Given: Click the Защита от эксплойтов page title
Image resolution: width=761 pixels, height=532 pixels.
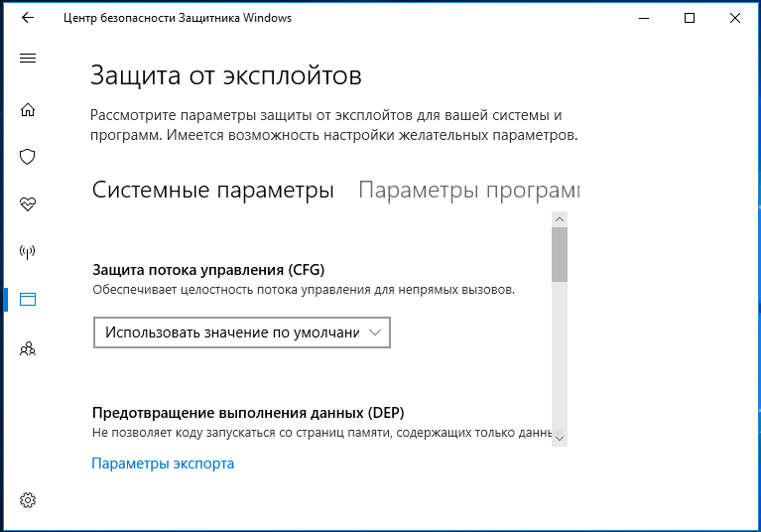Looking at the screenshot, I should pyautogui.click(x=226, y=76).
